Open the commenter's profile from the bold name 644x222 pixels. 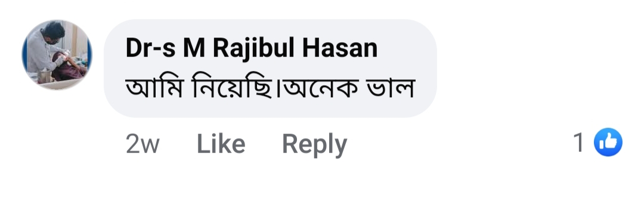pos(252,48)
